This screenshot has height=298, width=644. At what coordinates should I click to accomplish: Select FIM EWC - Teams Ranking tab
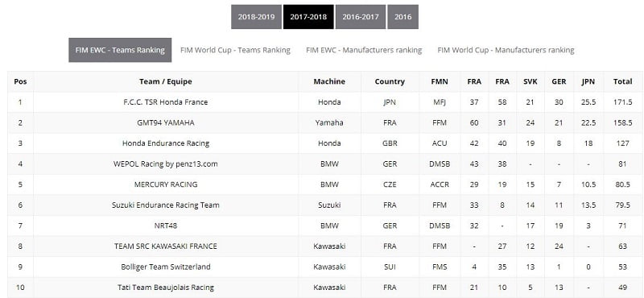120,50
